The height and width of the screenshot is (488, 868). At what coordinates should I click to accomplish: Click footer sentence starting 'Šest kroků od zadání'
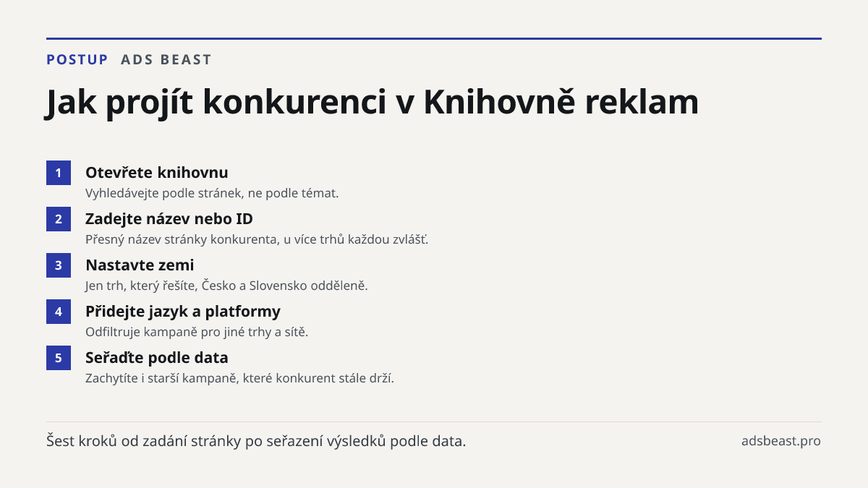coord(256,441)
